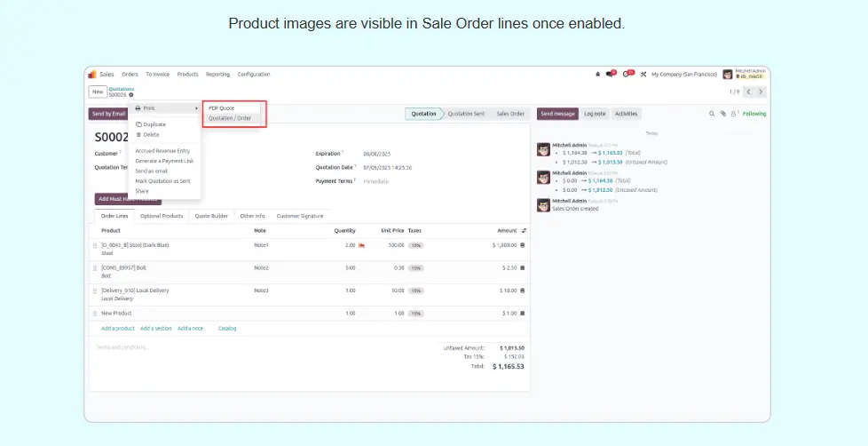Click the Send message button
Viewport: 868px width, 446px height.
point(558,114)
